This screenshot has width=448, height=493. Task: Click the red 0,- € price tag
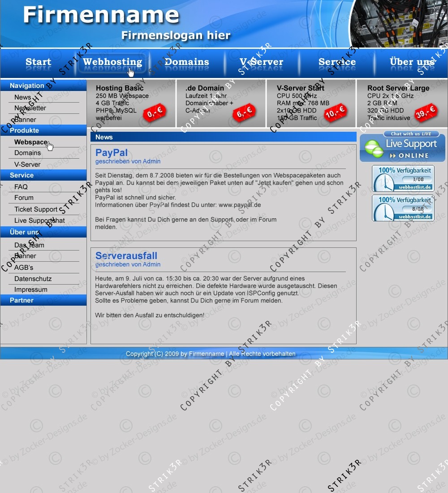coord(154,113)
